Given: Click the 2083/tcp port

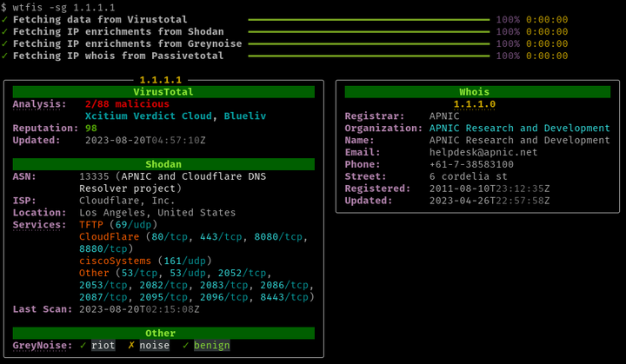Looking at the screenshot, I should (x=224, y=285).
